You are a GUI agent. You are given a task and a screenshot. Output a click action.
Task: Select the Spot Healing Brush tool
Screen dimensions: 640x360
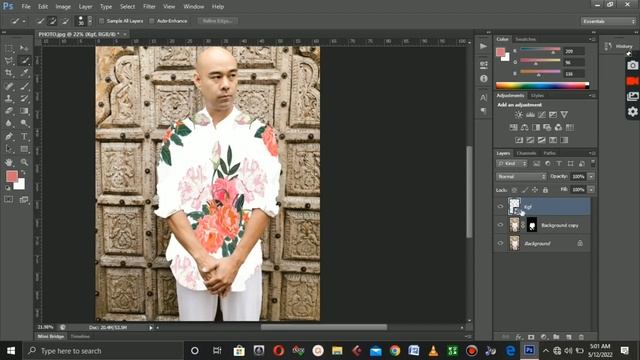click(9, 86)
